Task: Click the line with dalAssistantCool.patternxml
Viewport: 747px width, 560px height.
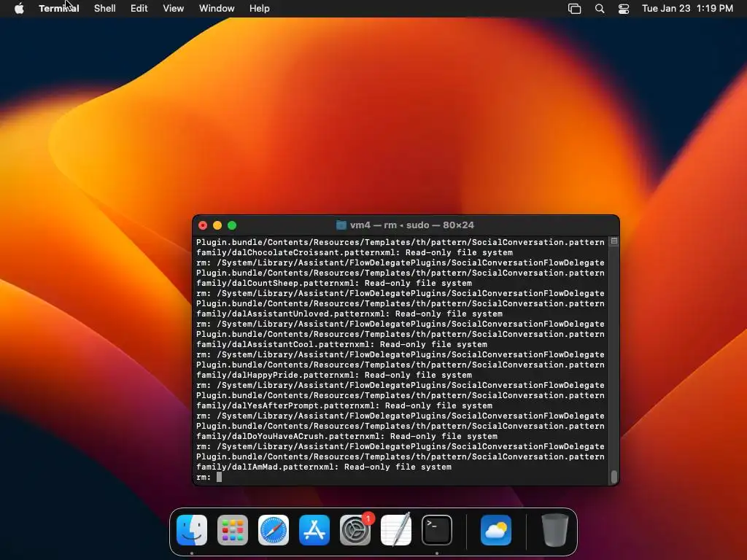Action: pyautogui.click(x=341, y=344)
